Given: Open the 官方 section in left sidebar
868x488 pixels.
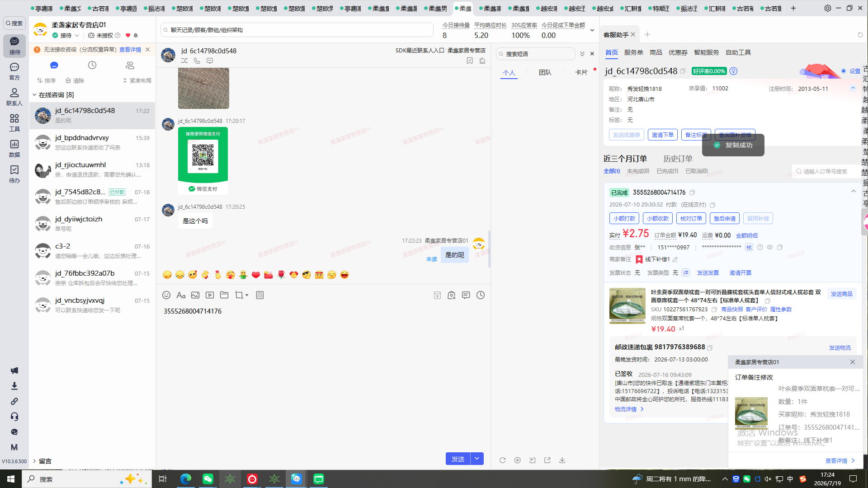Looking at the screenshot, I should [x=14, y=71].
